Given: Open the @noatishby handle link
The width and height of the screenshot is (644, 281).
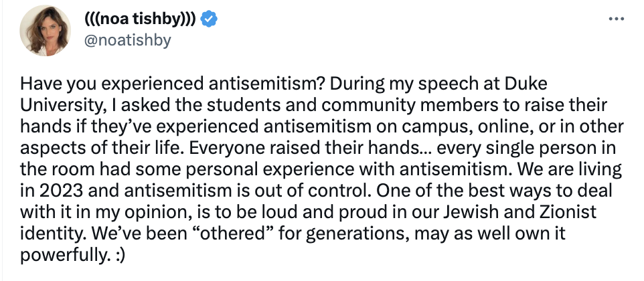Looking at the screenshot, I should [x=126, y=40].
